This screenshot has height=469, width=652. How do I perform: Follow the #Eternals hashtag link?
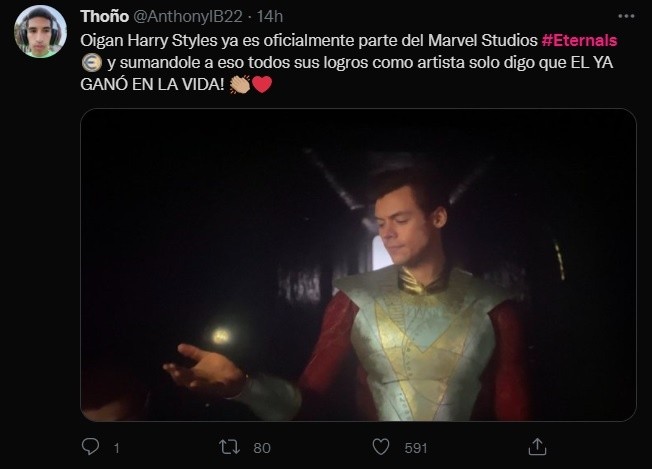point(579,40)
